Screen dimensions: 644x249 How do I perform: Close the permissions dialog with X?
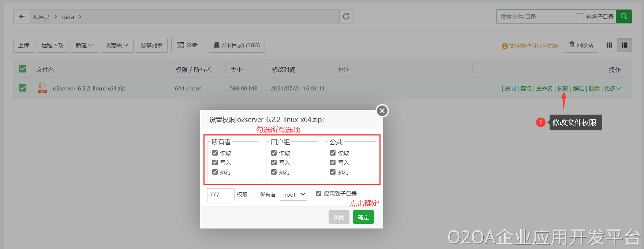tap(382, 111)
